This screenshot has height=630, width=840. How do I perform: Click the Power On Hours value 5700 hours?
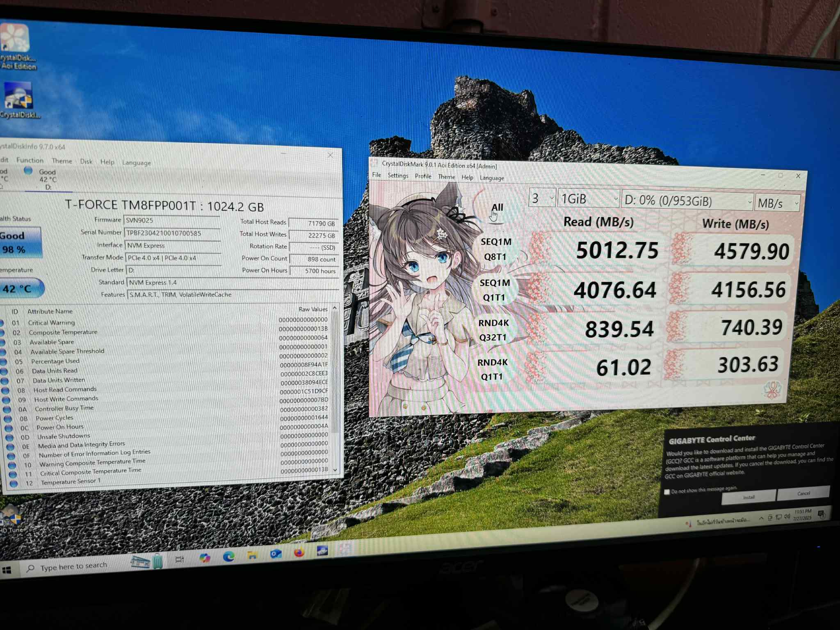tap(314, 271)
